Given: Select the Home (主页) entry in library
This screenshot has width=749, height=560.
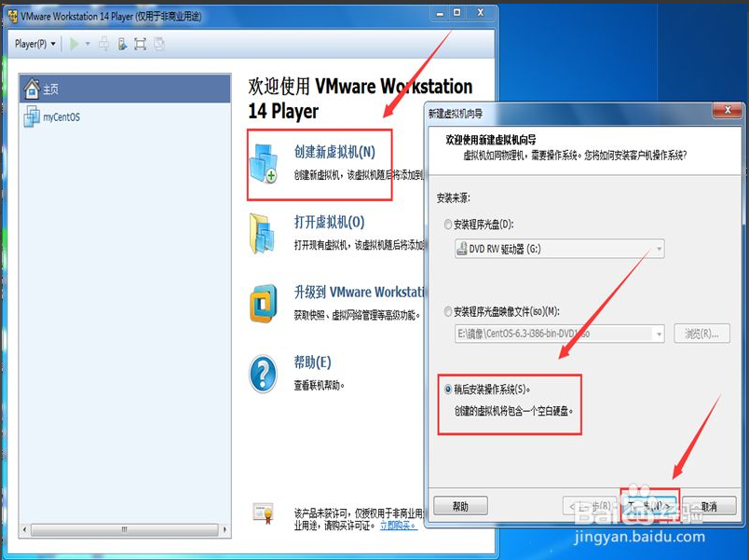Looking at the screenshot, I should pos(125,89).
